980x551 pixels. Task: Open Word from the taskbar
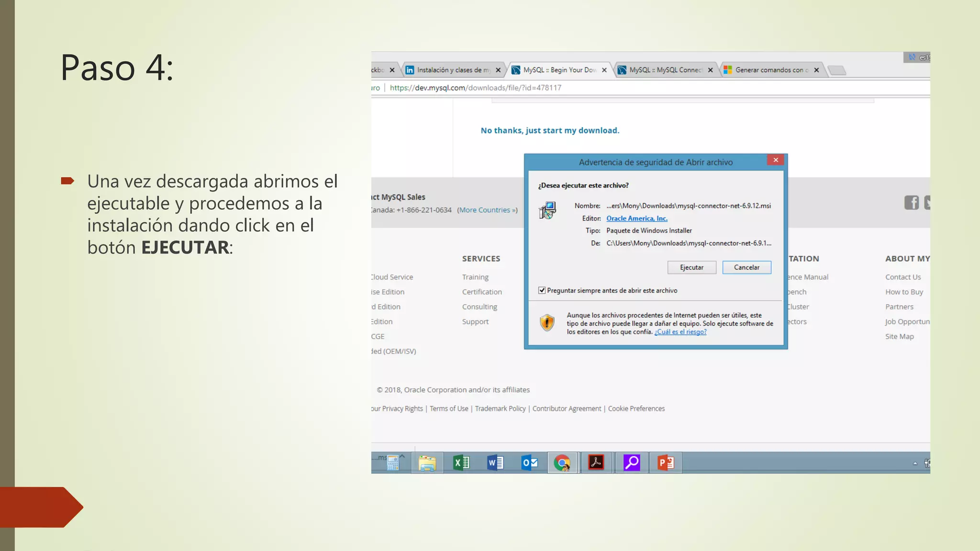point(495,463)
